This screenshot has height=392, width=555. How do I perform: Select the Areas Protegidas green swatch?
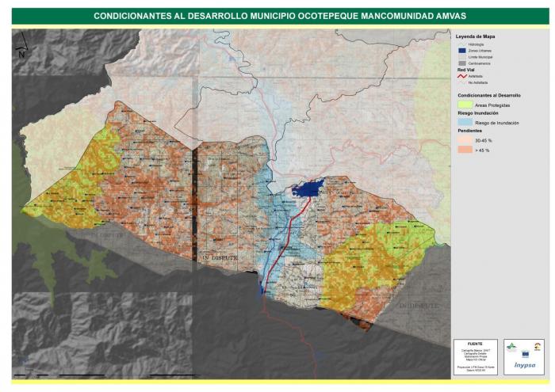point(463,105)
